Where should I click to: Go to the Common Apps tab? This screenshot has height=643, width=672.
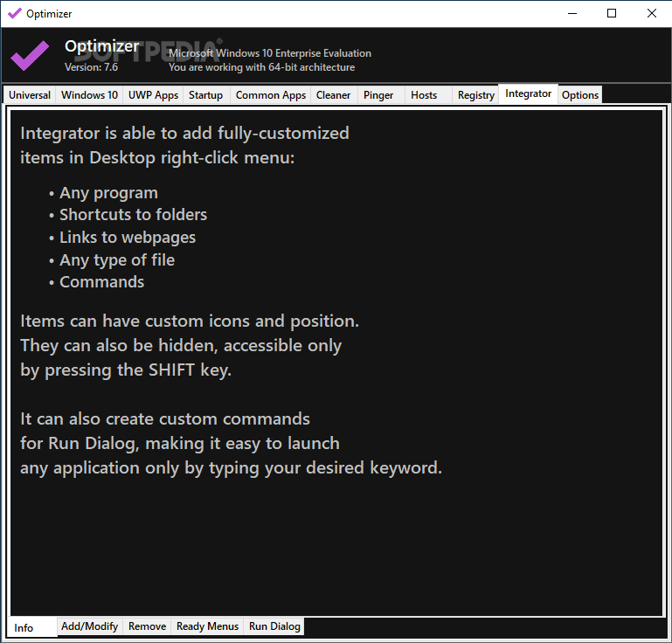click(270, 94)
